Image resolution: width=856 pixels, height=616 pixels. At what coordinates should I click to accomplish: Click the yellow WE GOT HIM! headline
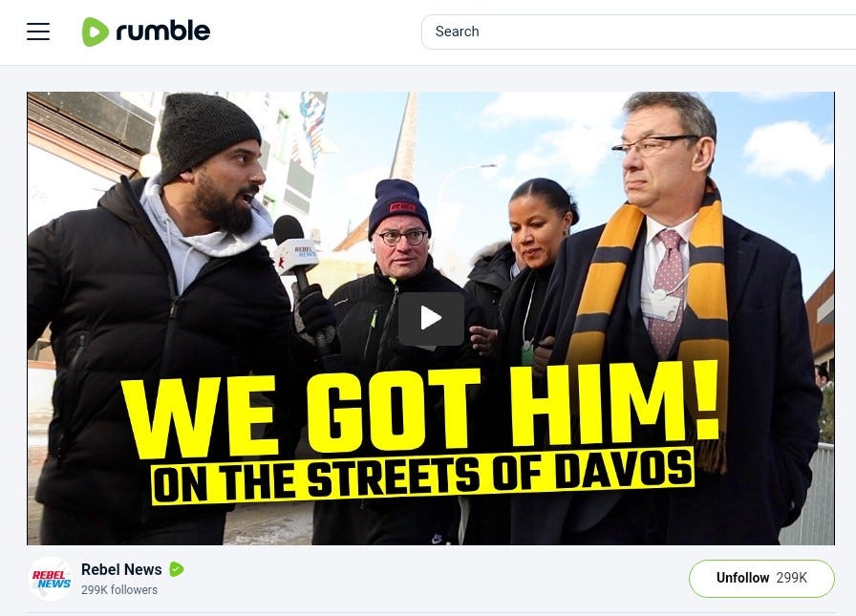click(x=420, y=412)
